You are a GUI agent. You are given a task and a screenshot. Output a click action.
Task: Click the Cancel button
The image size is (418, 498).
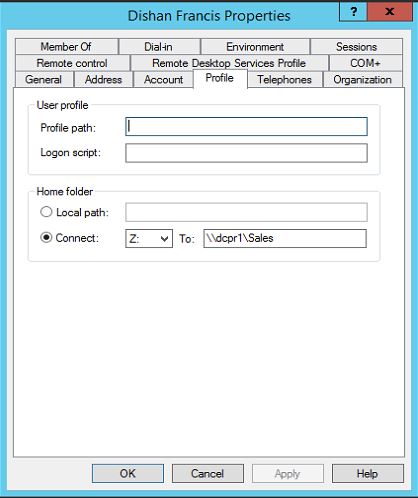[208, 473]
